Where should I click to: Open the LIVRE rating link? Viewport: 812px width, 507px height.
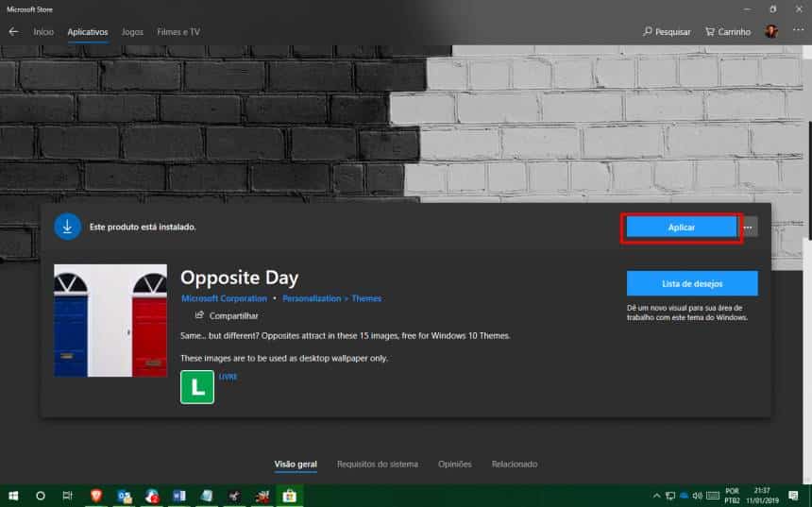(228, 377)
